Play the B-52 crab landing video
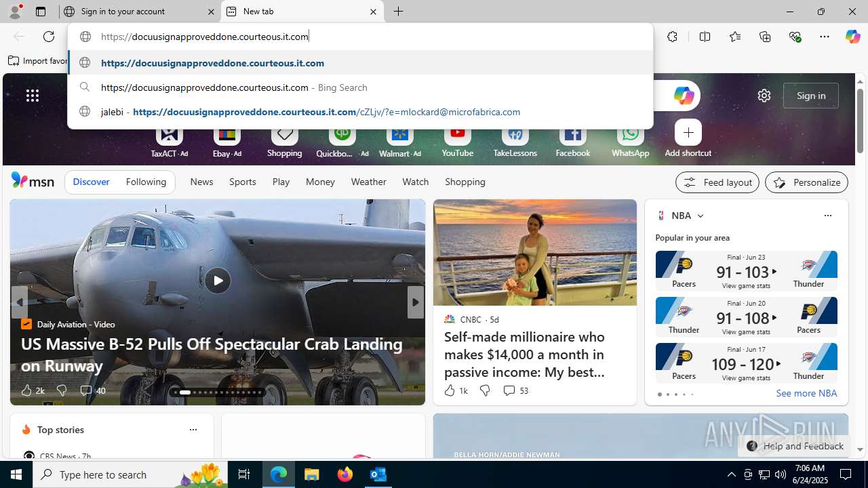Viewport: 868px width, 488px height. tap(218, 281)
